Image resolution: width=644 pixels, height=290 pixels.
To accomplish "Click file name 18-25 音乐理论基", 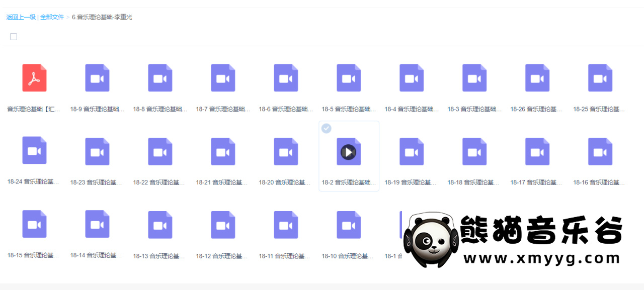I will tap(600, 109).
